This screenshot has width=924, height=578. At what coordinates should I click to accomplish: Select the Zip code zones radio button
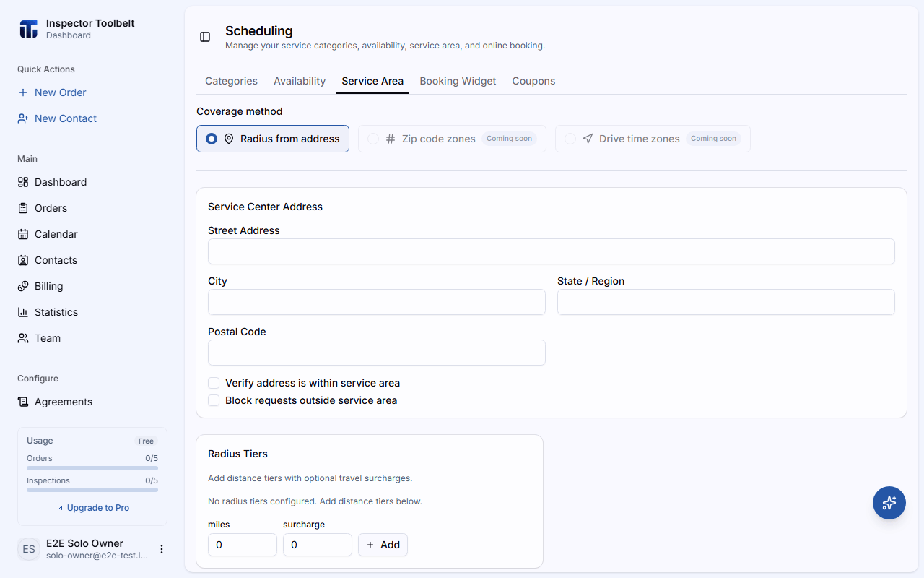[x=373, y=139]
